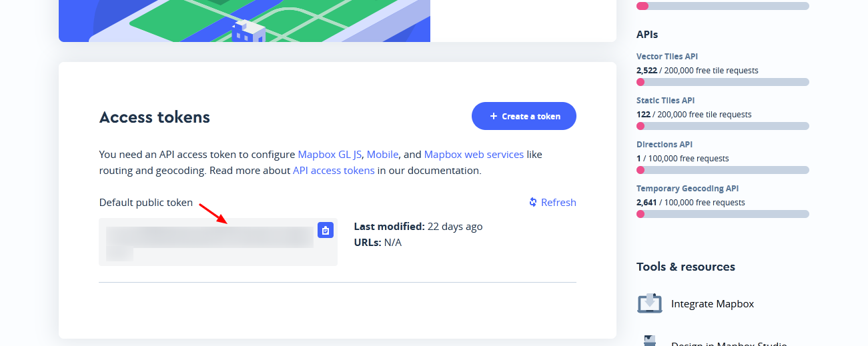
Task: Click the Vector Tiles API usage bar
Action: point(723,82)
